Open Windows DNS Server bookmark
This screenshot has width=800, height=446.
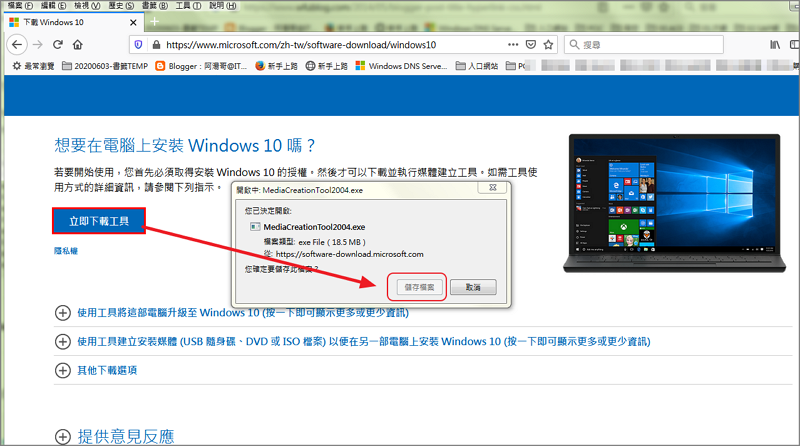[x=402, y=66]
